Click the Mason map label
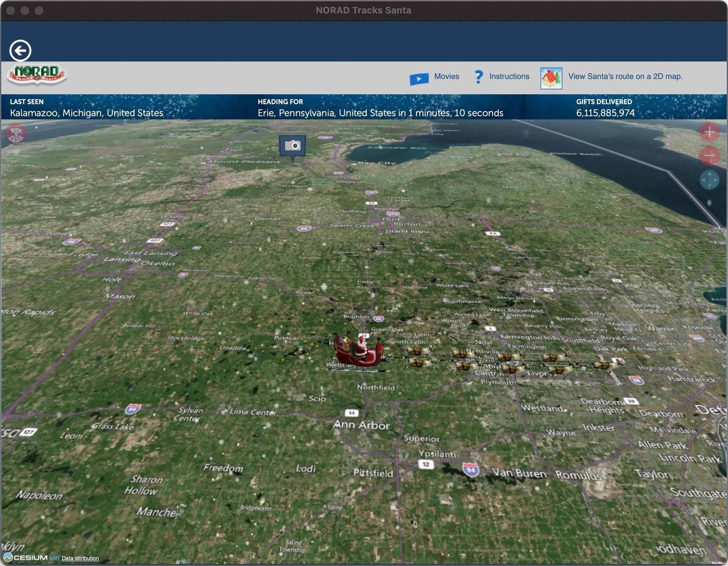Screen dimensions: 728x566 pos(119,296)
